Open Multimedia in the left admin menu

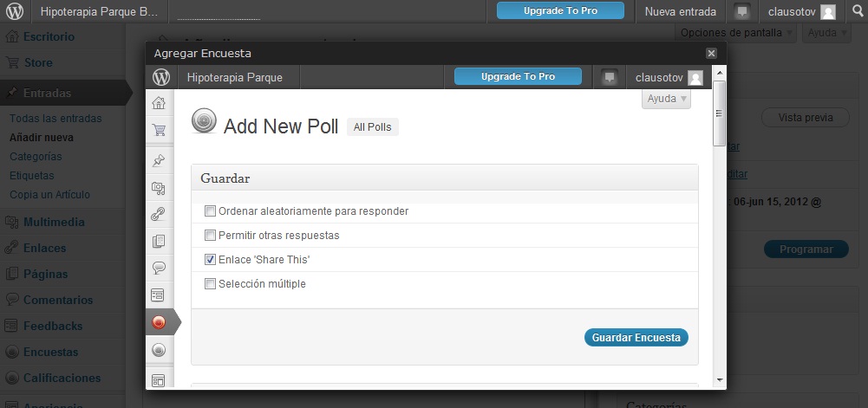click(x=54, y=222)
